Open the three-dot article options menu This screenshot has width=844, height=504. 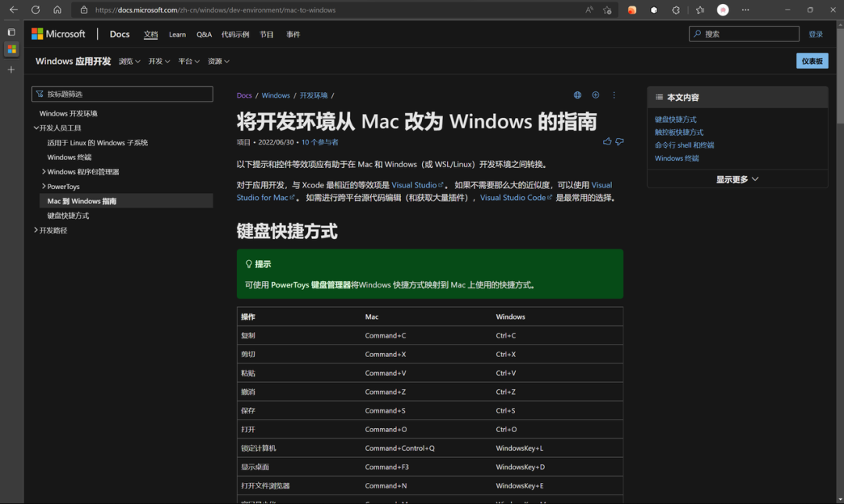(x=614, y=95)
